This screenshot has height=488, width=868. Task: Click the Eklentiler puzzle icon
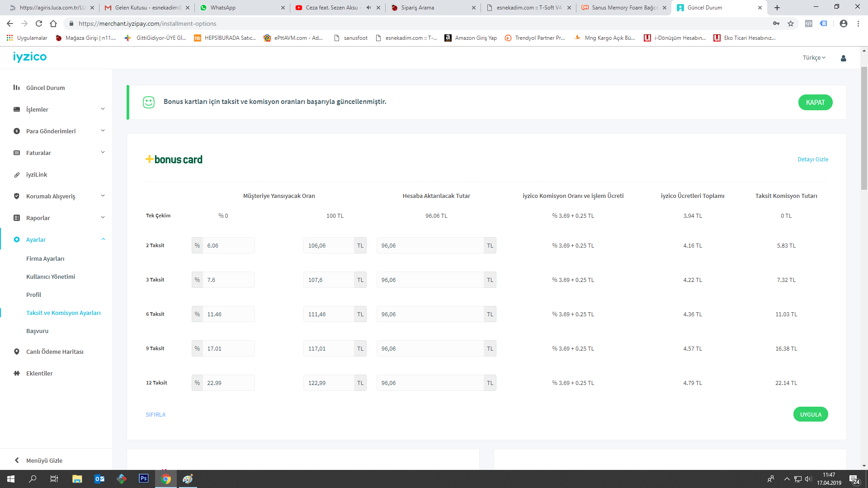coord(17,373)
